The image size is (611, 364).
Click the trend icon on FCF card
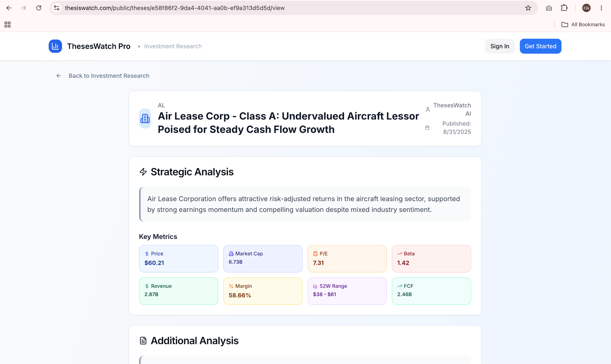point(400,286)
